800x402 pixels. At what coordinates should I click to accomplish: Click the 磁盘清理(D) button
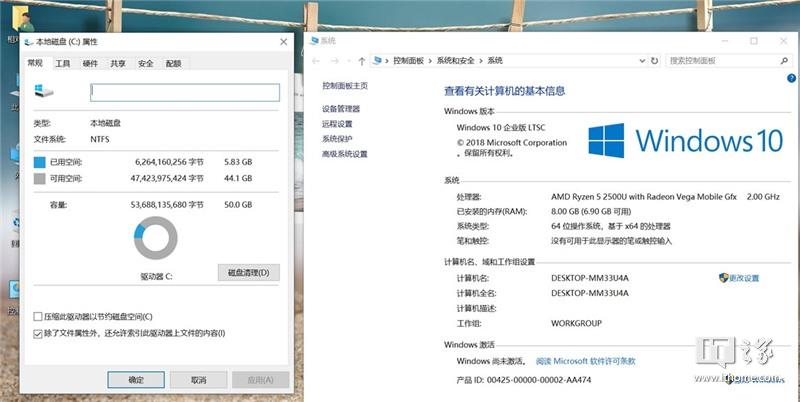click(x=248, y=272)
